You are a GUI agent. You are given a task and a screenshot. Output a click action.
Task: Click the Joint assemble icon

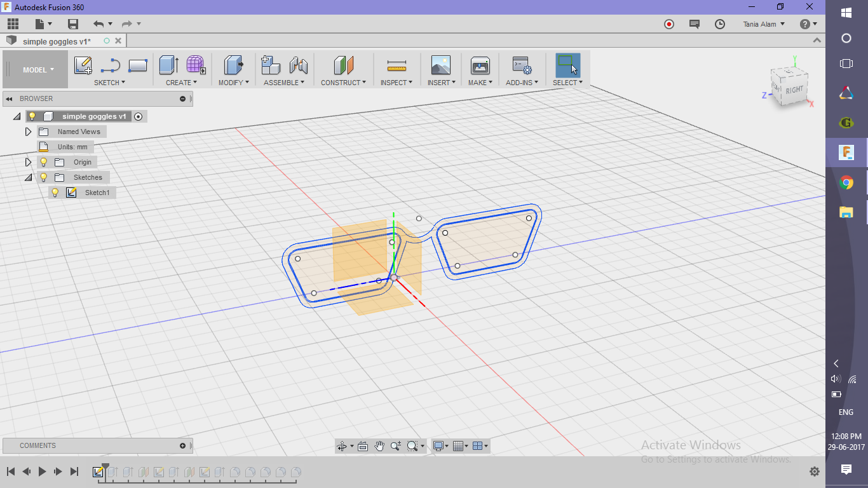point(299,65)
